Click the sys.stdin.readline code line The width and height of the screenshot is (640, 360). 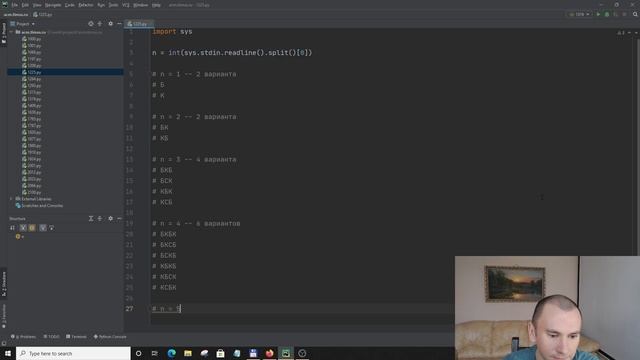click(232, 53)
